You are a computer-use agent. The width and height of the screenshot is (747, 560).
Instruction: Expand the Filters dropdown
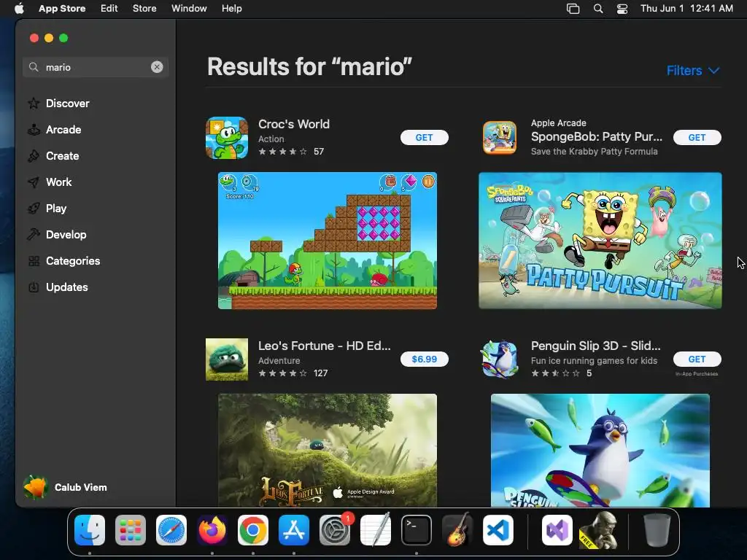(692, 71)
